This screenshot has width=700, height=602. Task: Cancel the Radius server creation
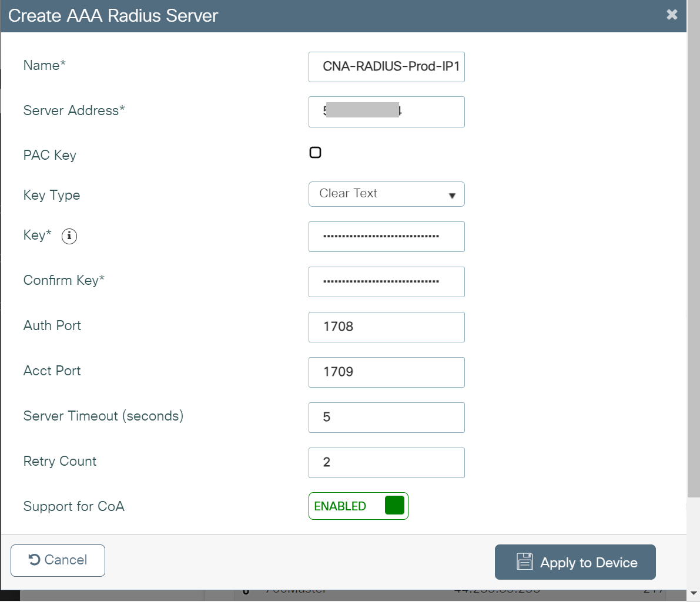(x=58, y=560)
